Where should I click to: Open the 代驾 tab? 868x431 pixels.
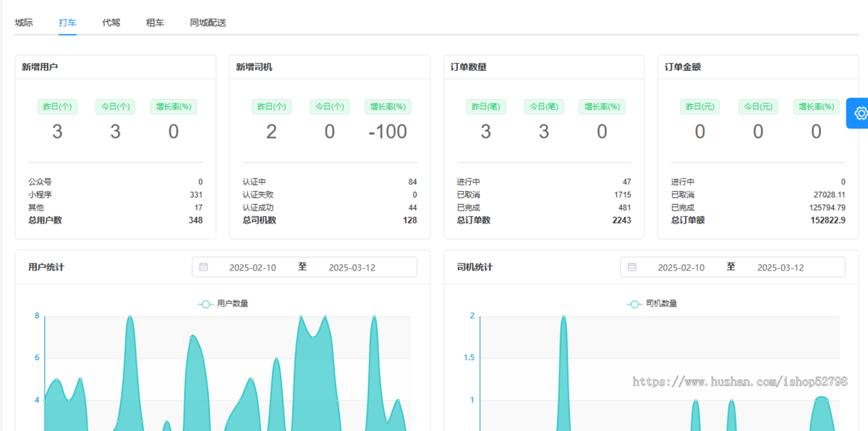tap(111, 22)
